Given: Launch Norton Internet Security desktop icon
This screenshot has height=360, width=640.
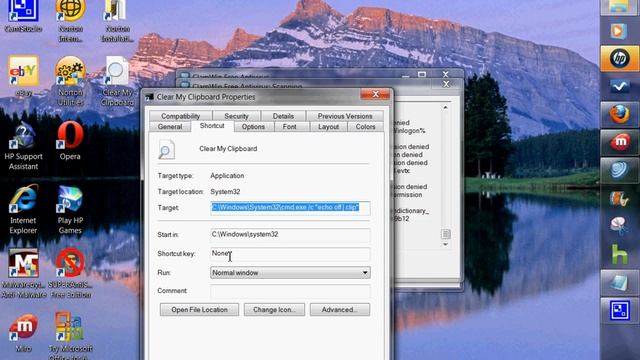Looking at the screenshot, I should (70, 20).
